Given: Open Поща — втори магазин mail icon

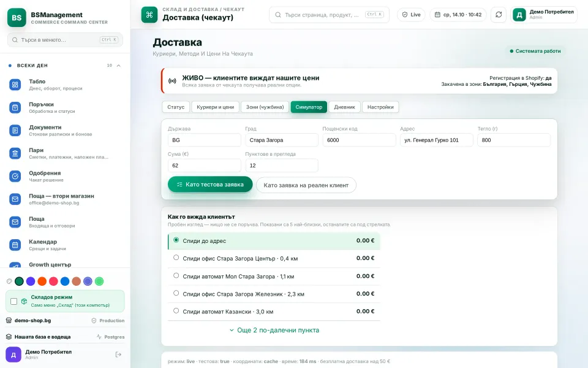Looking at the screenshot, I should [15, 199].
